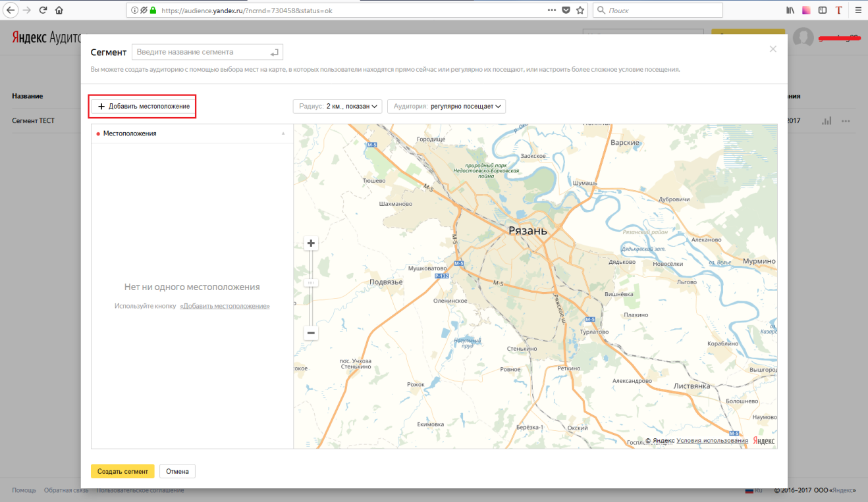Save the page to Pocket
The height and width of the screenshot is (502, 868).
566,11
